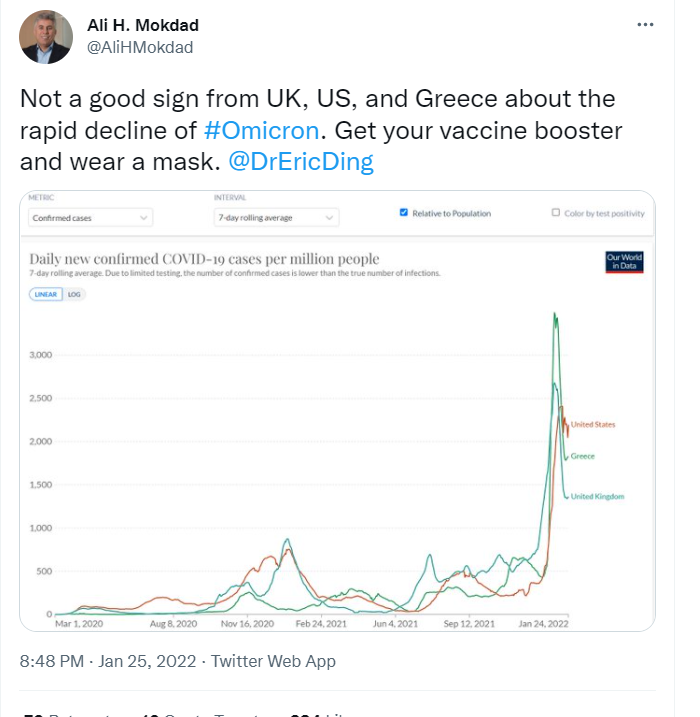
Task: Select the Greece line label
Action: (x=582, y=457)
